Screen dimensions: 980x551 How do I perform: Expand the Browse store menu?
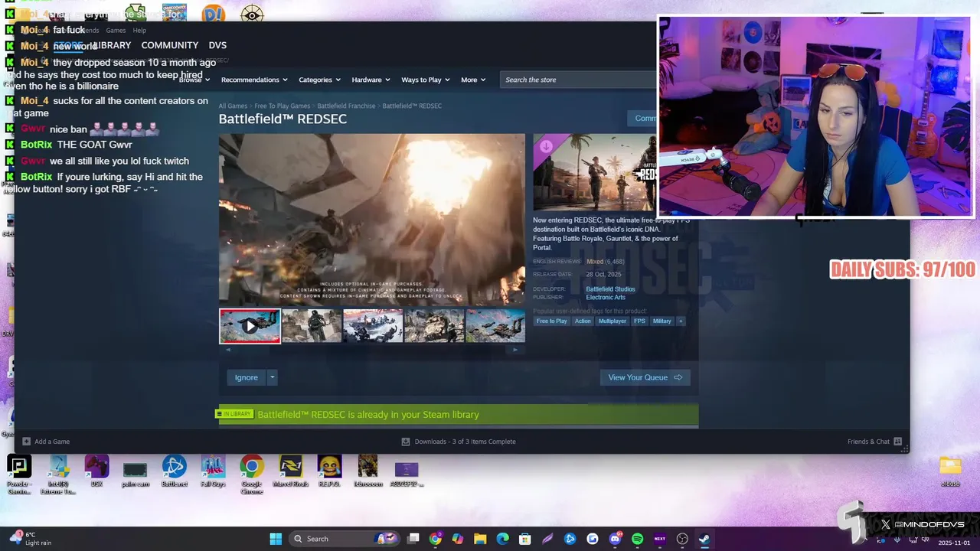click(x=193, y=80)
